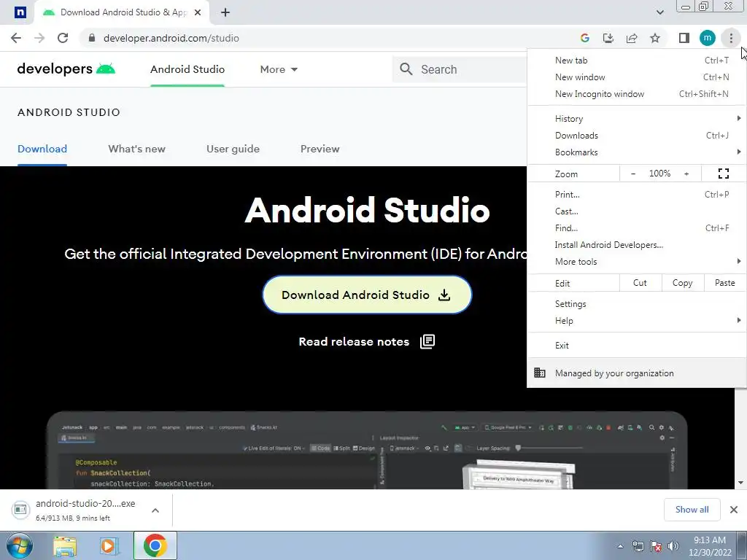Select Install Android Developers...
Image resolution: width=747 pixels, height=560 pixels.
637,245
